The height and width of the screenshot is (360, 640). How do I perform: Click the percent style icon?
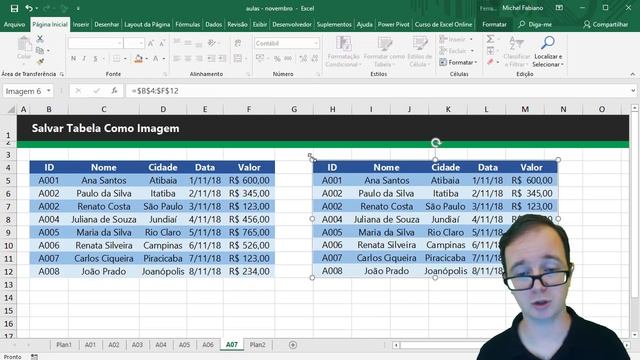pos(277,59)
